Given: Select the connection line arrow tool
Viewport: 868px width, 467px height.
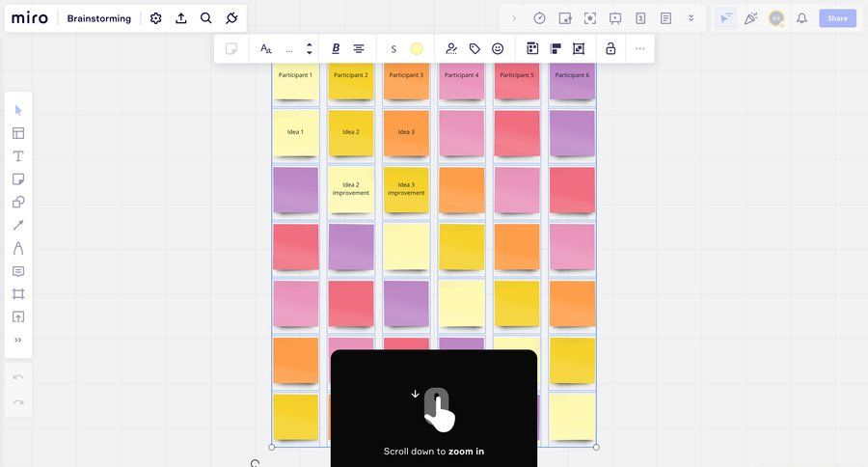Looking at the screenshot, I should (x=18, y=225).
